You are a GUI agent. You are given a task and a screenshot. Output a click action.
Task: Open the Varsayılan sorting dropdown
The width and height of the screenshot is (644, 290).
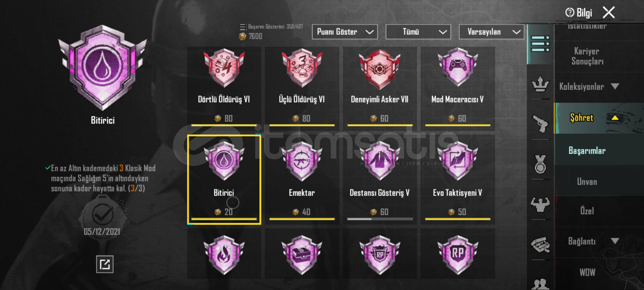pos(491,32)
